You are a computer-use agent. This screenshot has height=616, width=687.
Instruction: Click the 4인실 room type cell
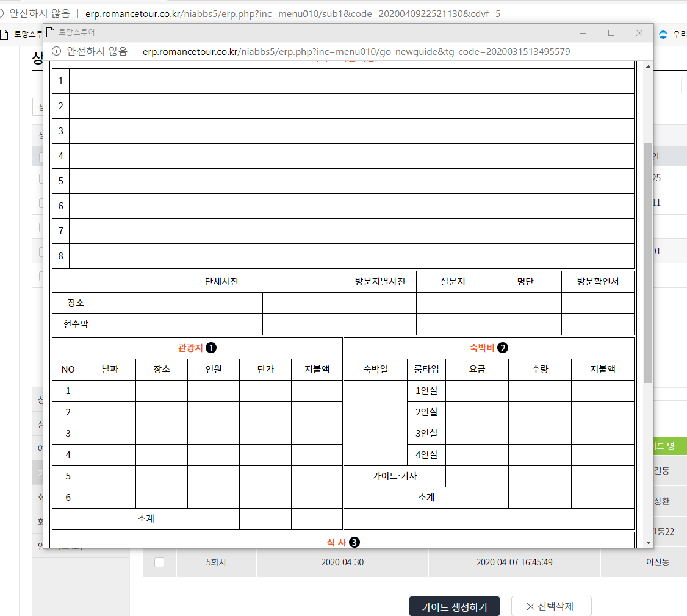coord(426,455)
